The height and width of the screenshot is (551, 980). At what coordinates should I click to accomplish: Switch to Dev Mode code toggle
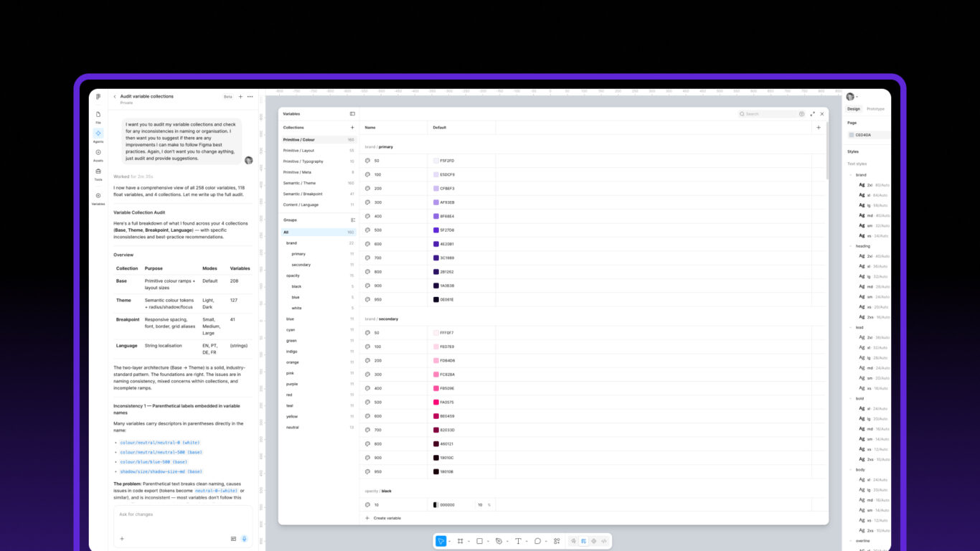pos(604,541)
